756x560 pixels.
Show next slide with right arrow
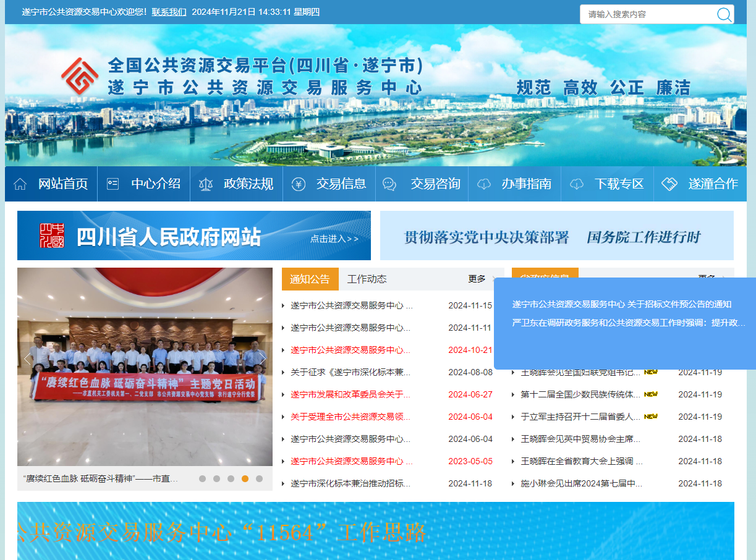click(x=262, y=359)
